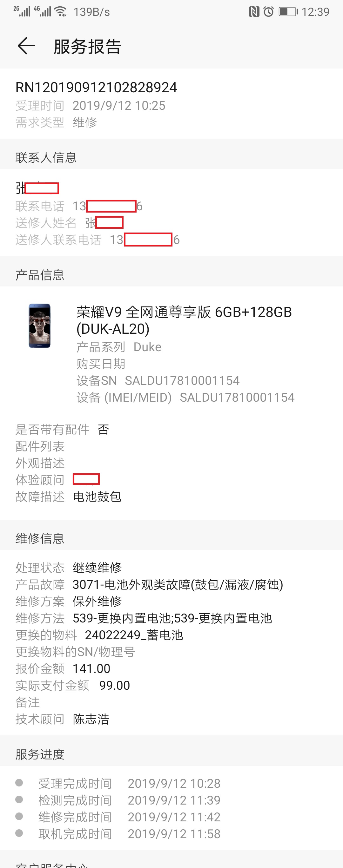Select the 受理完成时间 progress dot
Image resolution: width=343 pixels, height=868 pixels.
[19, 782]
